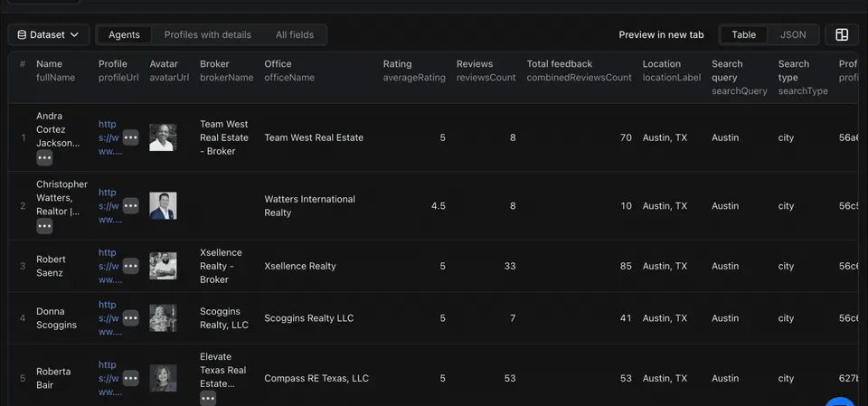Open the Dataset dropdown
Viewport: 868px width, 406px height.
49,35
